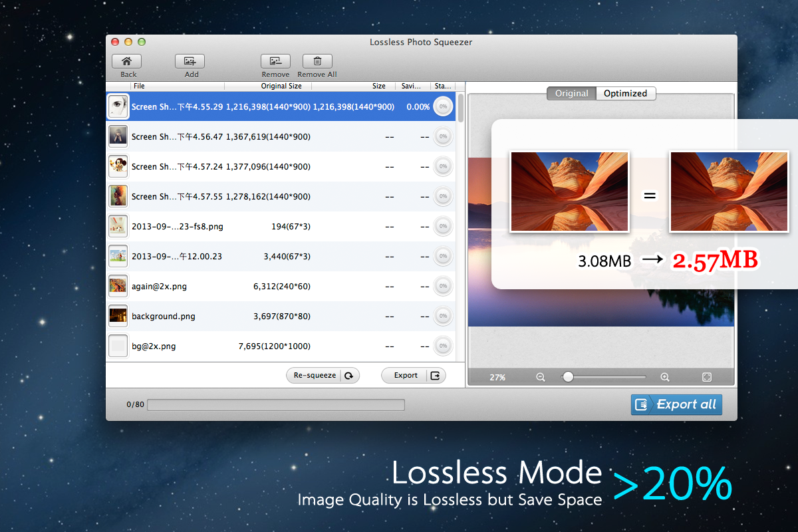This screenshot has width=798, height=532.
Task: Click original size 3,440(67*3)
Action: coord(287,257)
